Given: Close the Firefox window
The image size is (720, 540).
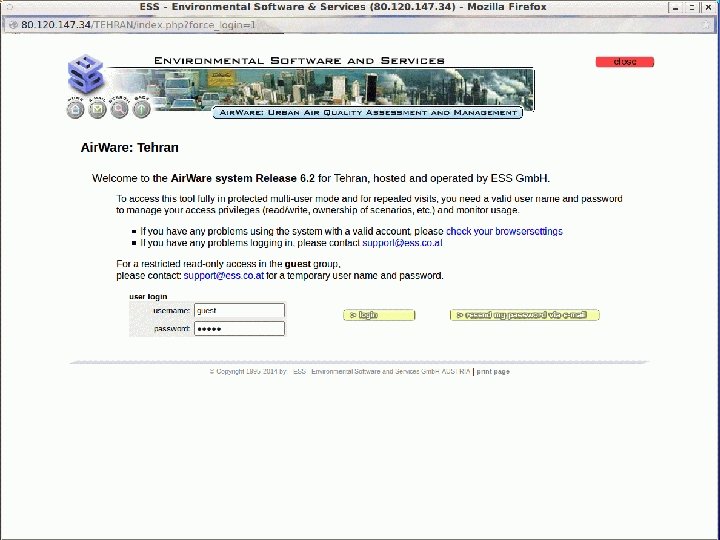Looking at the screenshot, I should (x=708, y=7).
